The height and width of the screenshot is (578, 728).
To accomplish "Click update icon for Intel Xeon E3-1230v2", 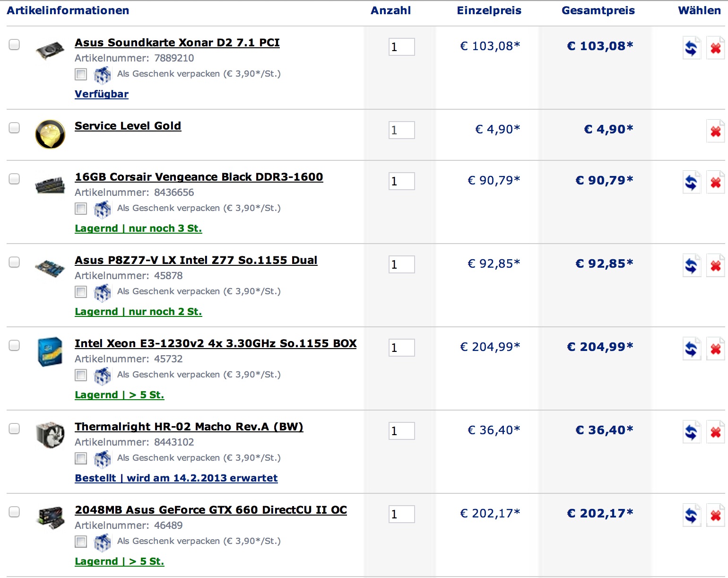I will click(691, 349).
